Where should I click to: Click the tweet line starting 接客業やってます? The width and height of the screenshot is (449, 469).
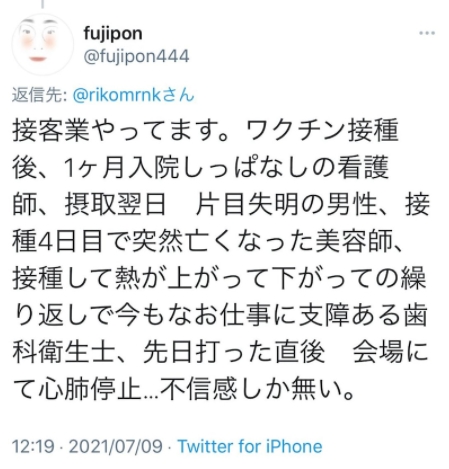pos(205,130)
